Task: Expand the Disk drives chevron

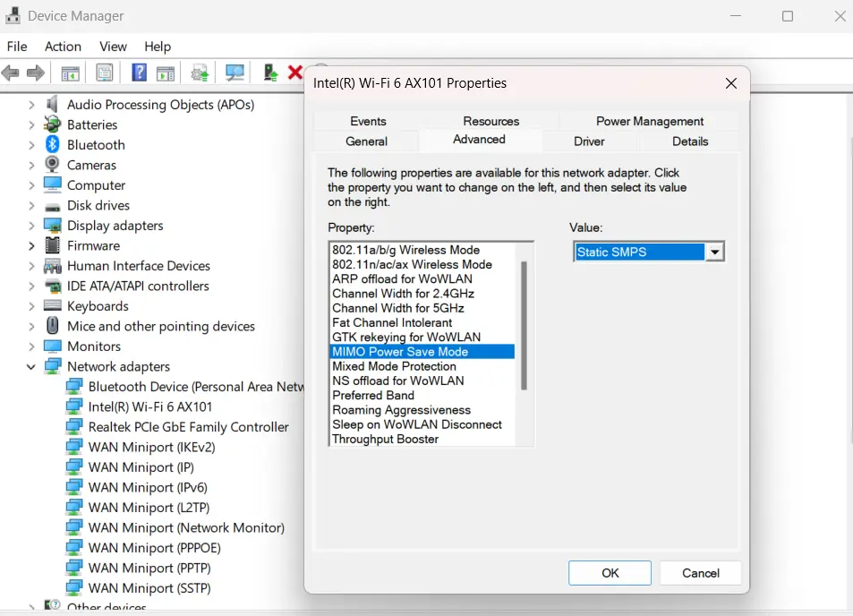Action: coord(31,205)
